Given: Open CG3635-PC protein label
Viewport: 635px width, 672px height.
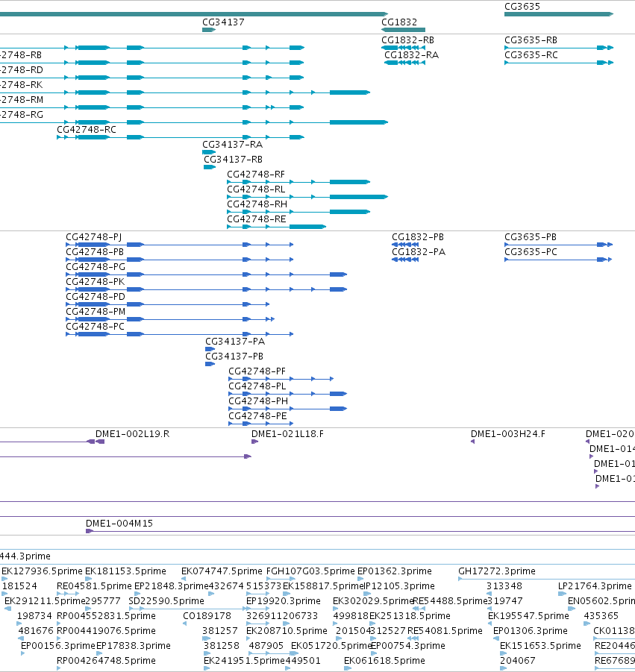Looking at the screenshot, I should [531, 252].
